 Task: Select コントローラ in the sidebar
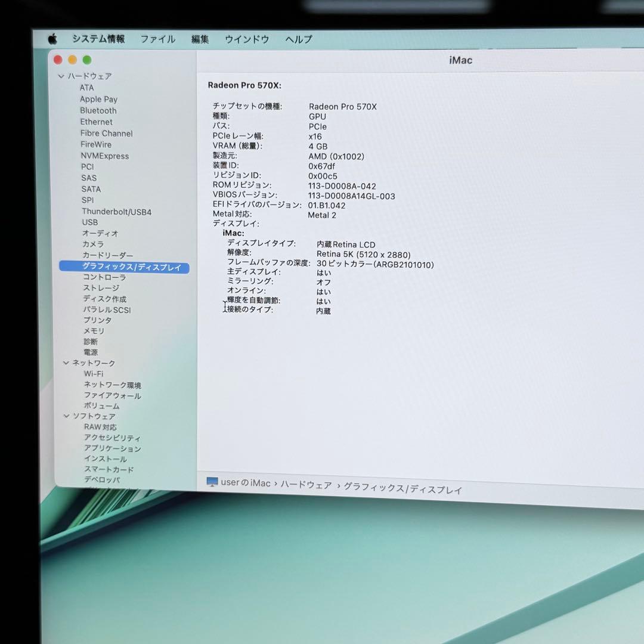click(105, 277)
